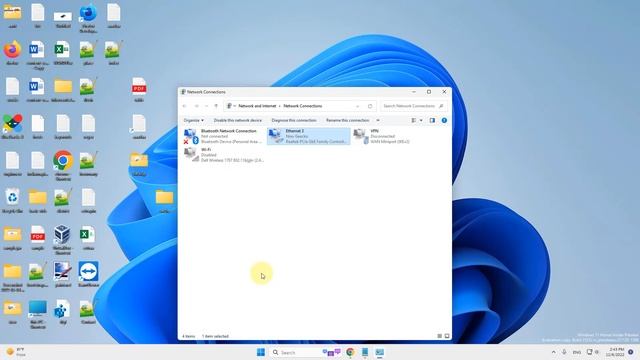Viewport: 640px width, 360px height.
Task: Select the Firefox desktop icon
Action: [12, 53]
